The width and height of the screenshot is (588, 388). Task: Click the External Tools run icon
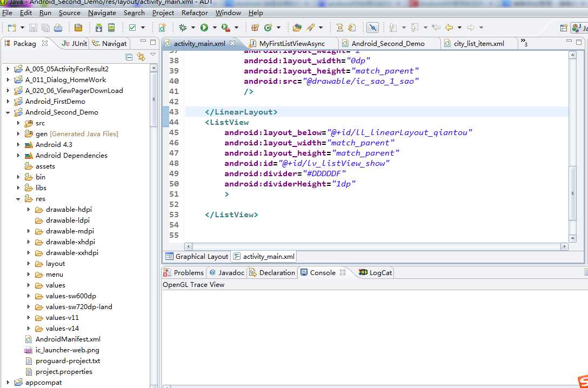pyautogui.click(x=226, y=28)
